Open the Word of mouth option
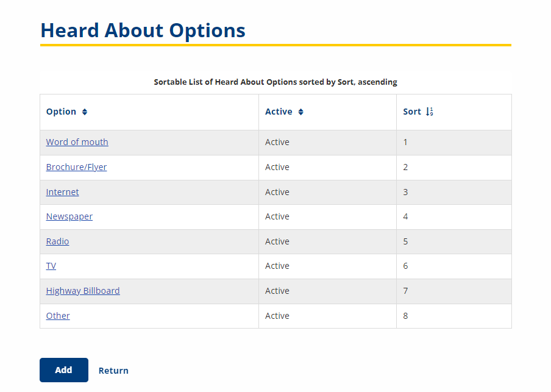This screenshot has height=392, width=551. click(77, 142)
